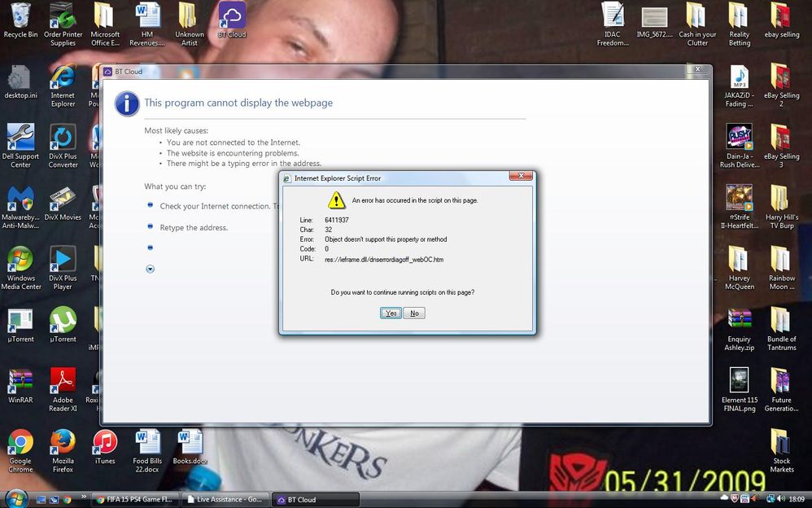Select DivX Plus Converter shortcut
812x508 pixels.
pyautogui.click(x=63, y=147)
